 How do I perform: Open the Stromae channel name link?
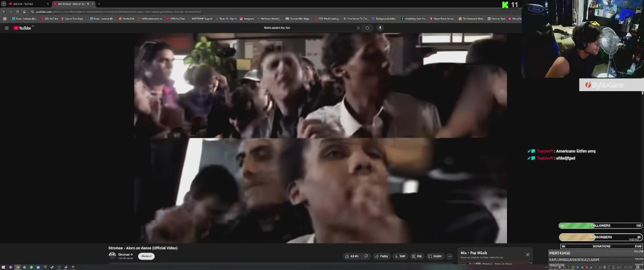pyautogui.click(x=124, y=254)
